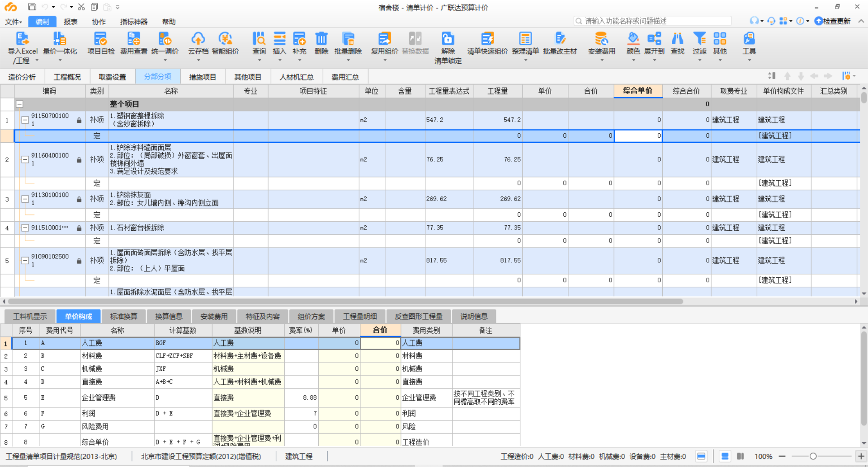Image resolution: width=868 pixels, height=467 pixels.
Task: Collapse the 石材窗台板拆除 row
Action: [x=25, y=228]
